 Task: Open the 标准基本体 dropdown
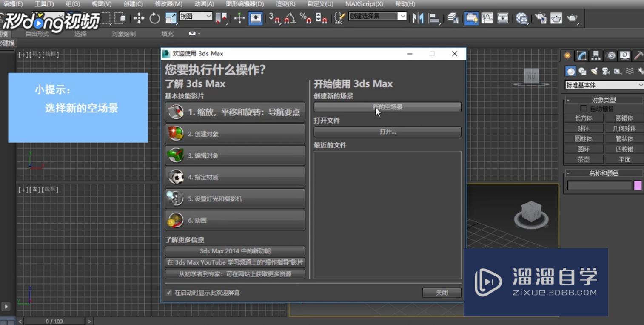tap(604, 85)
